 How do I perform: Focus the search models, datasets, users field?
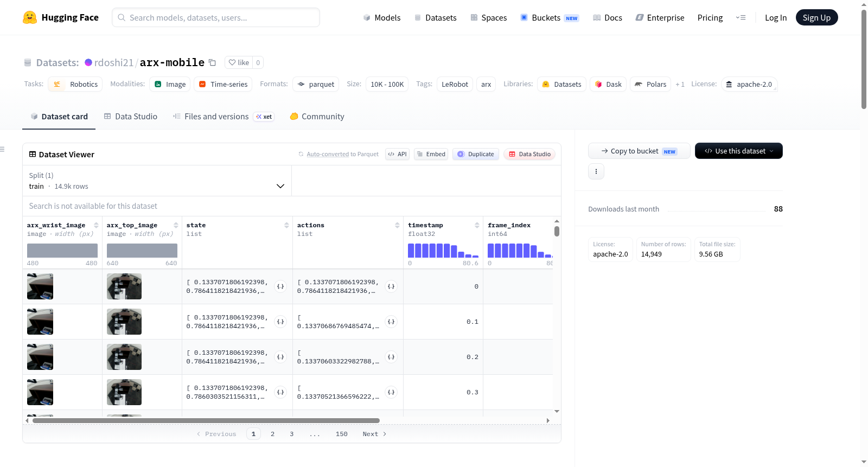coord(216,17)
